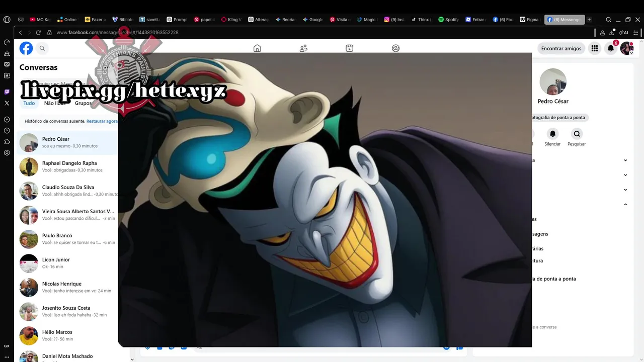Click the Facebook logo
644x362 pixels.
pos(26,48)
